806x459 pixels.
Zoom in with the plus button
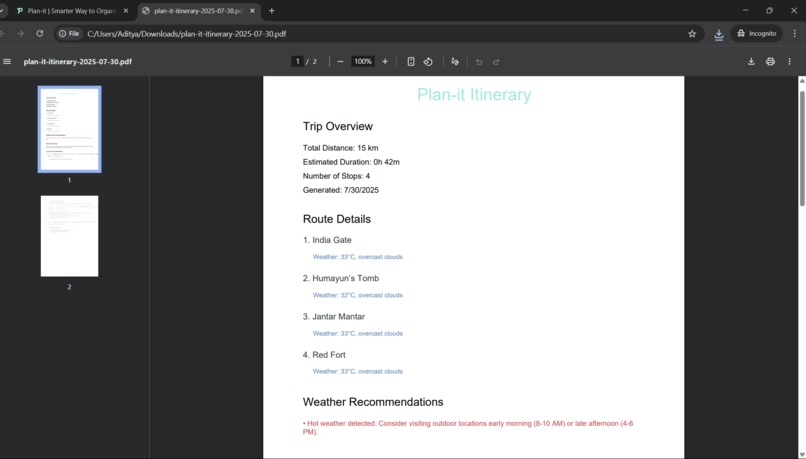point(385,62)
